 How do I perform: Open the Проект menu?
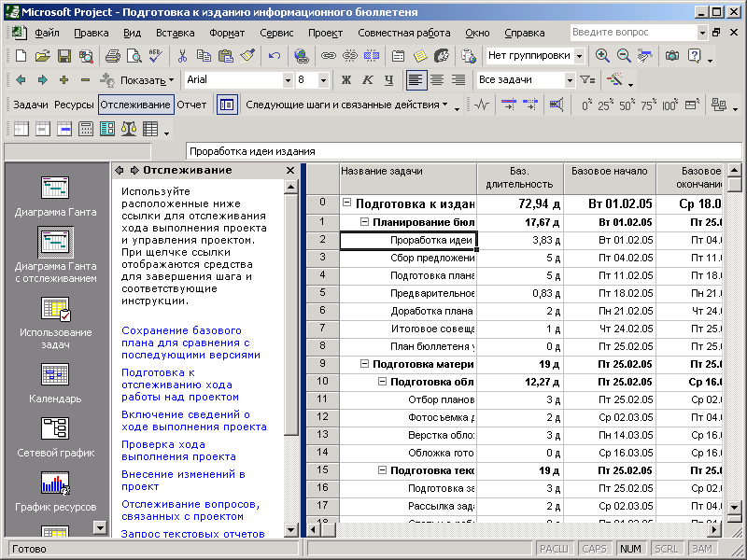325,33
